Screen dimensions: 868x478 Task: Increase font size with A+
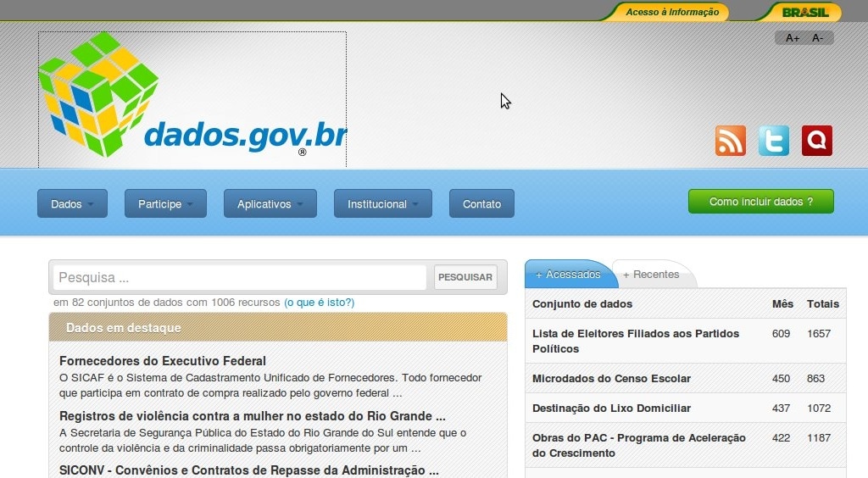(x=793, y=38)
